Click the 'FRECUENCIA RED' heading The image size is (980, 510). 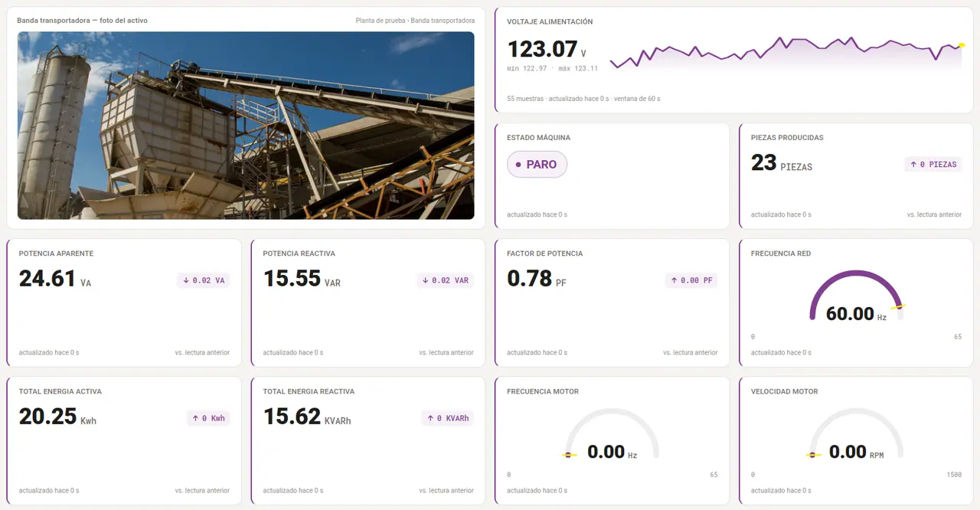coord(781,253)
